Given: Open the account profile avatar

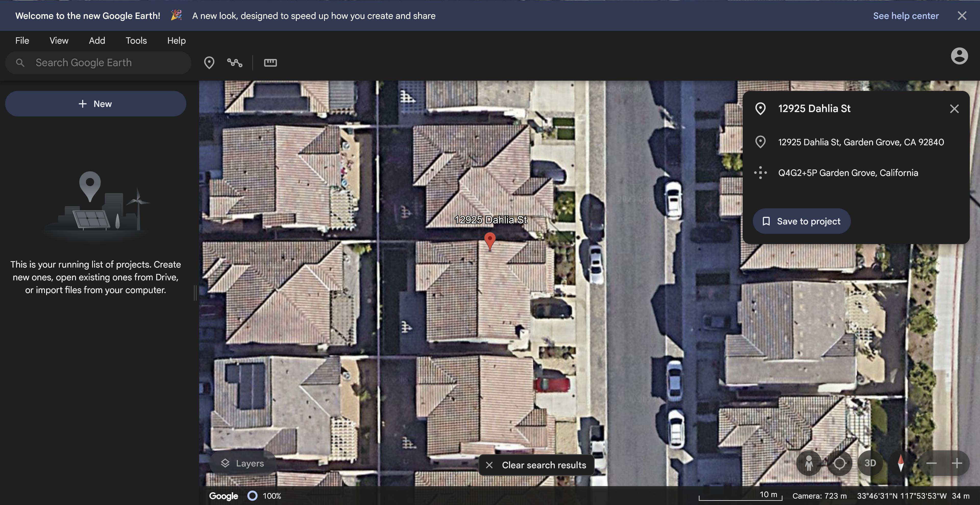Looking at the screenshot, I should tap(960, 56).
